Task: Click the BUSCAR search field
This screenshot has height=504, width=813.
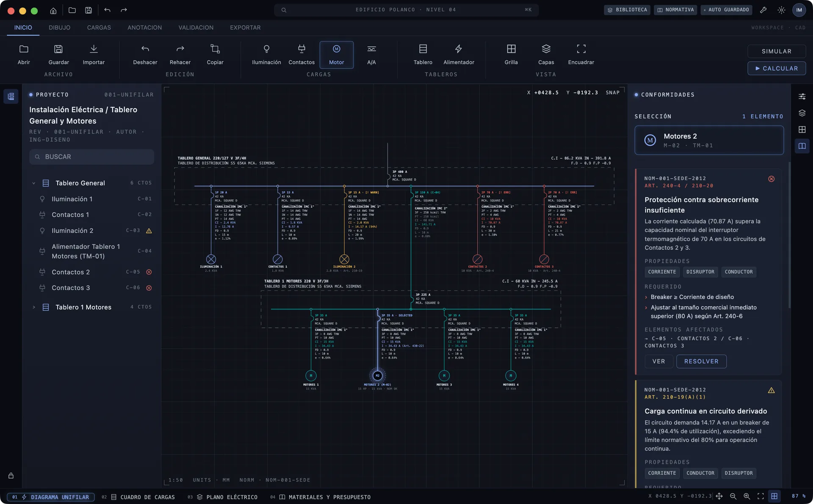Action: (x=91, y=157)
